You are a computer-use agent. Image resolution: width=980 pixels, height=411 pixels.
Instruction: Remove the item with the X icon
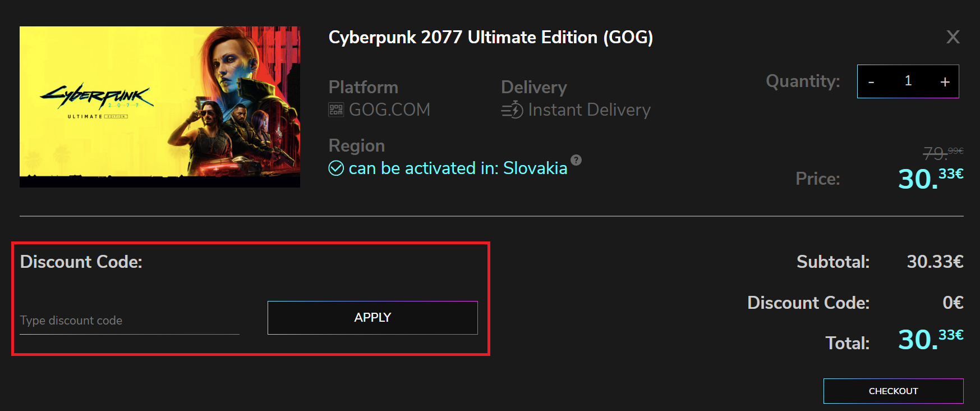953,37
